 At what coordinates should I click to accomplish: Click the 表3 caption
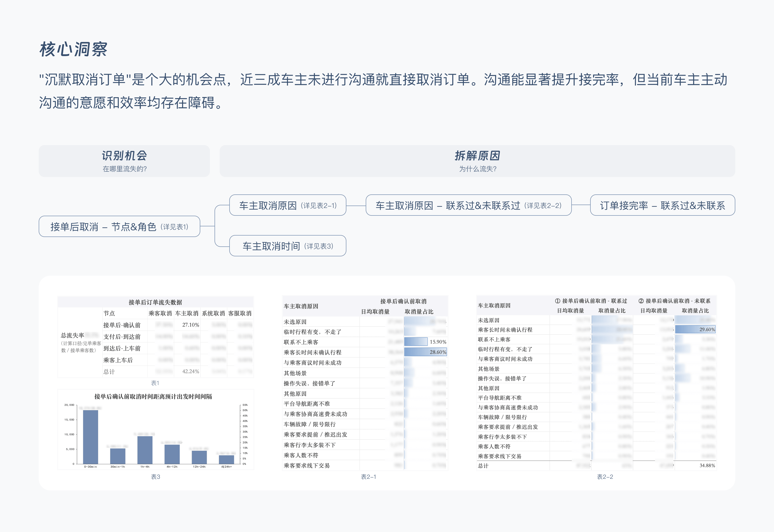tap(155, 477)
